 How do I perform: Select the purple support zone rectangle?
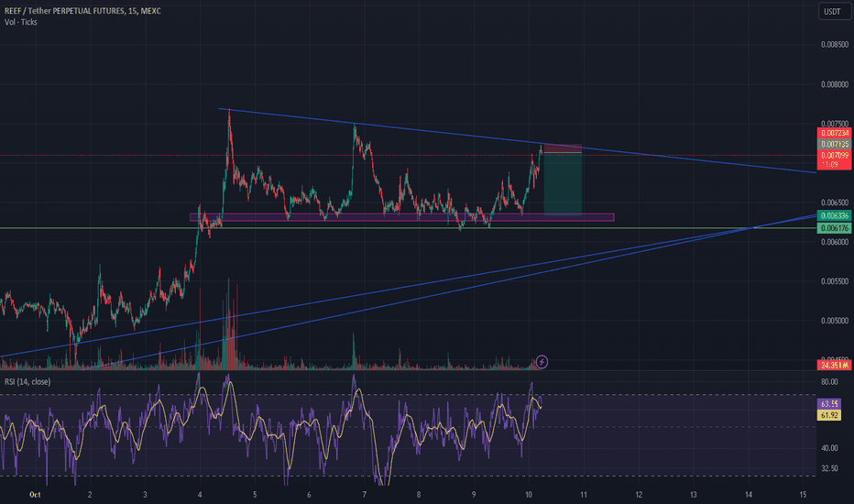[402, 217]
